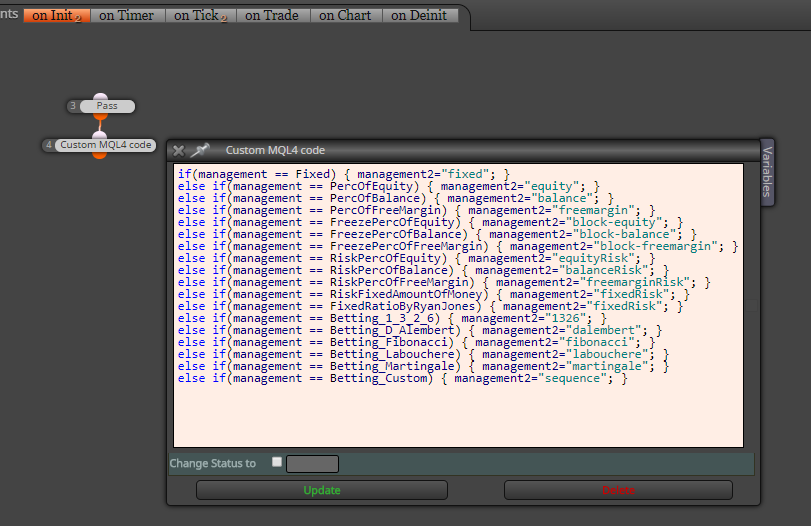
Task: Click the Custom MQL4 code dialog title
Action: [x=275, y=151]
